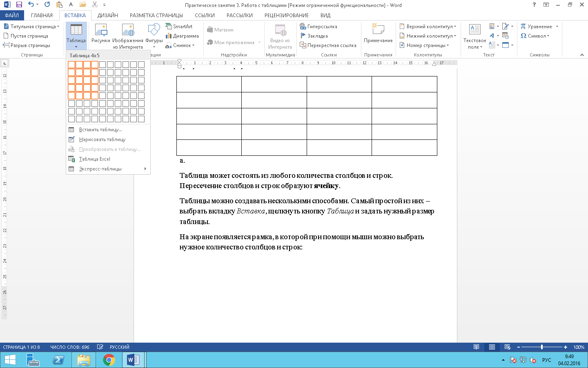Open WordArt dropdown in Текст group
The height and width of the screenshot is (368, 588).
click(494, 36)
